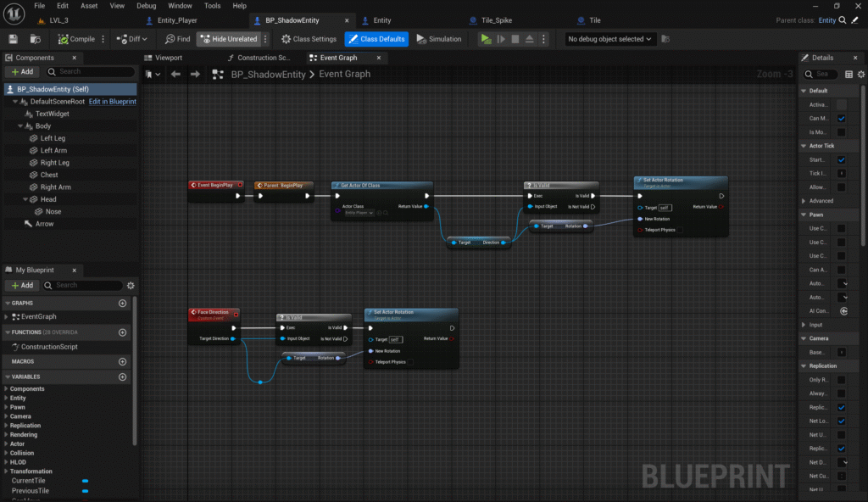Collapse the Head component tree
The height and width of the screenshot is (502, 868).
point(25,199)
